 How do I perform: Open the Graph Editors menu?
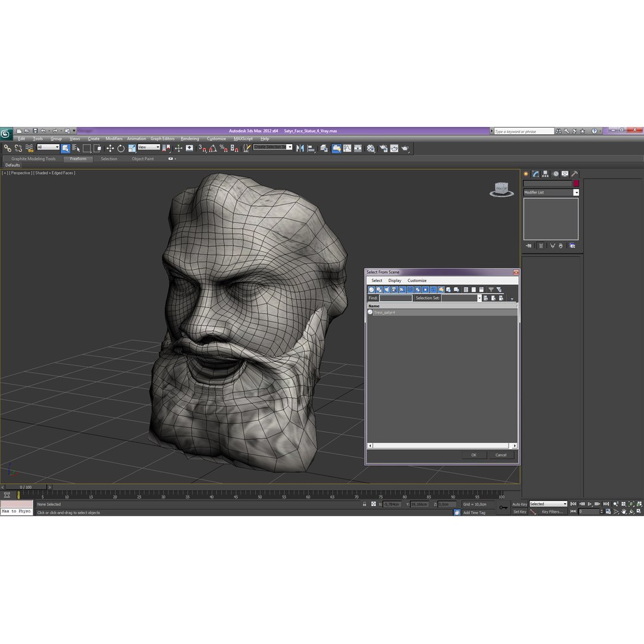click(x=162, y=139)
